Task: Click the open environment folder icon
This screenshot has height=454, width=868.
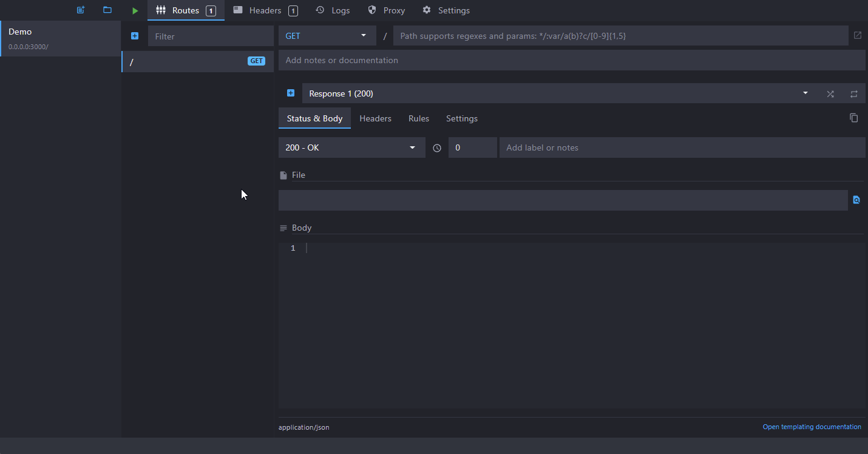Action: [107, 10]
